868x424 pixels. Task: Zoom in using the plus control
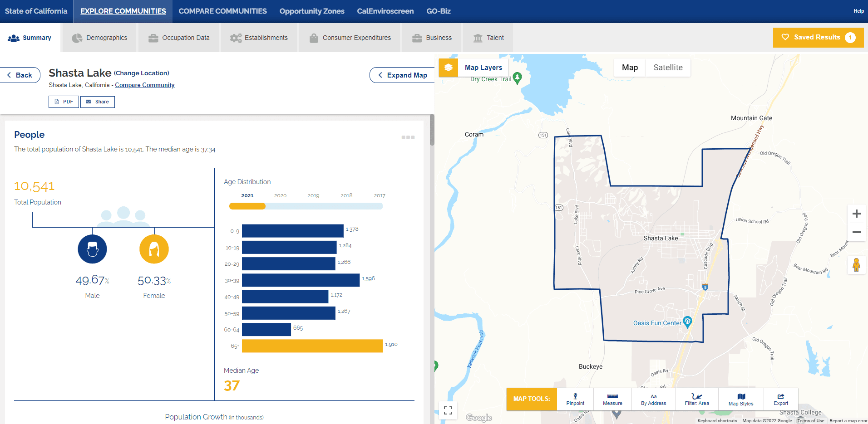(x=856, y=213)
